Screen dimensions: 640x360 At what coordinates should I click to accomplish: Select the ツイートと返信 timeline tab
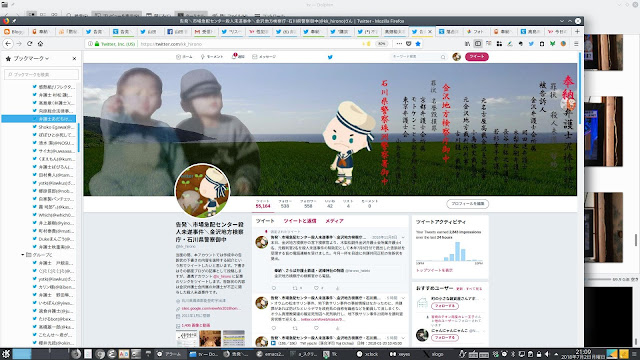click(x=300, y=221)
